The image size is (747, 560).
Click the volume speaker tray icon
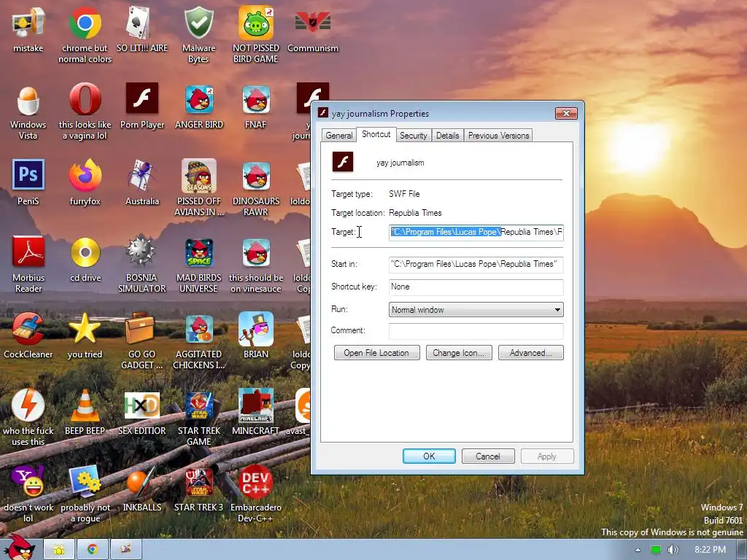click(x=673, y=550)
